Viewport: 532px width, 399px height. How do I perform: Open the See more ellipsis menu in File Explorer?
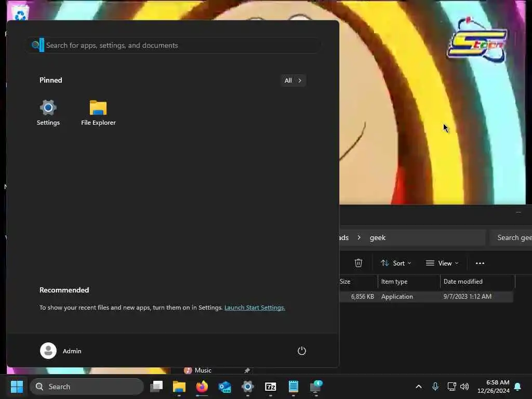(x=480, y=263)
